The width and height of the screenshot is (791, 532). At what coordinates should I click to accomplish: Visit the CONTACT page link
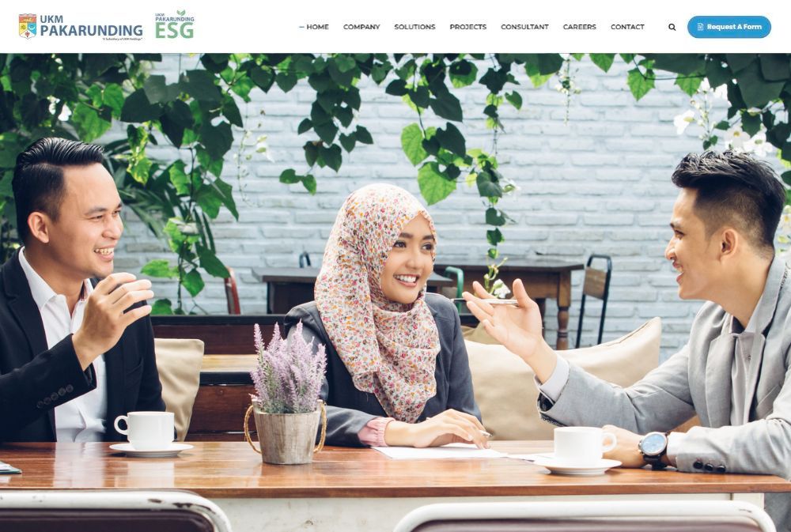pos(627,27)
